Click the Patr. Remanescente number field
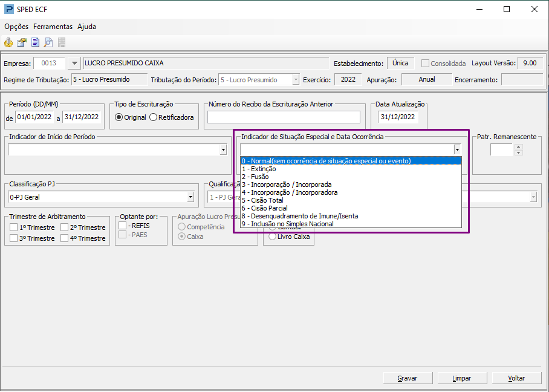This screenshot has height=392, width=549. [x=501, y=149]
